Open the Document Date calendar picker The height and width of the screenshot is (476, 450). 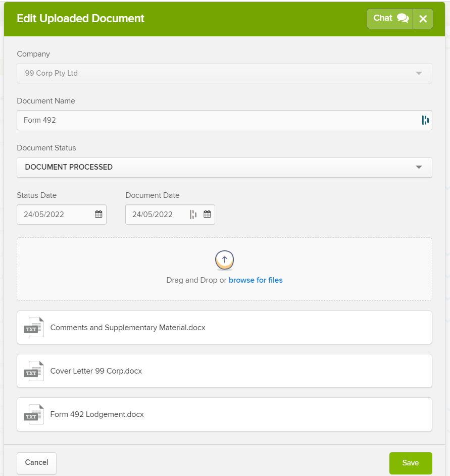pyautogui.click(x=207, y=214)
